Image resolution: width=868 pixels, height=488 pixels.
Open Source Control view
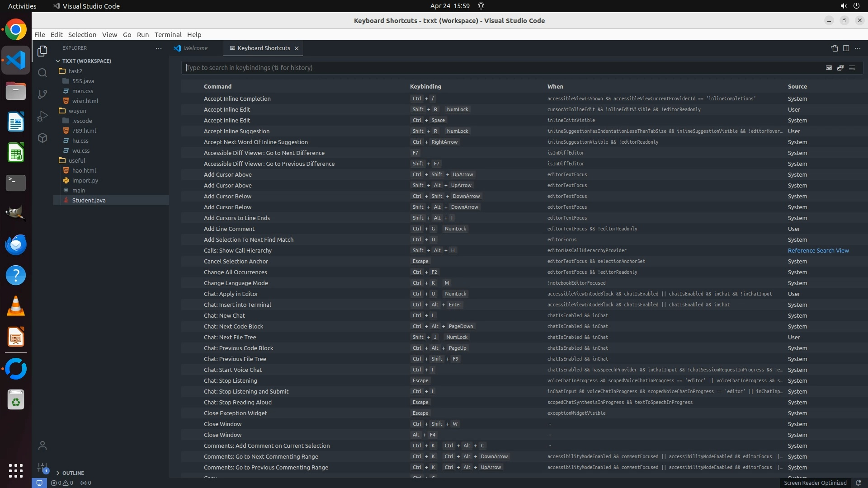coord(42,94)
